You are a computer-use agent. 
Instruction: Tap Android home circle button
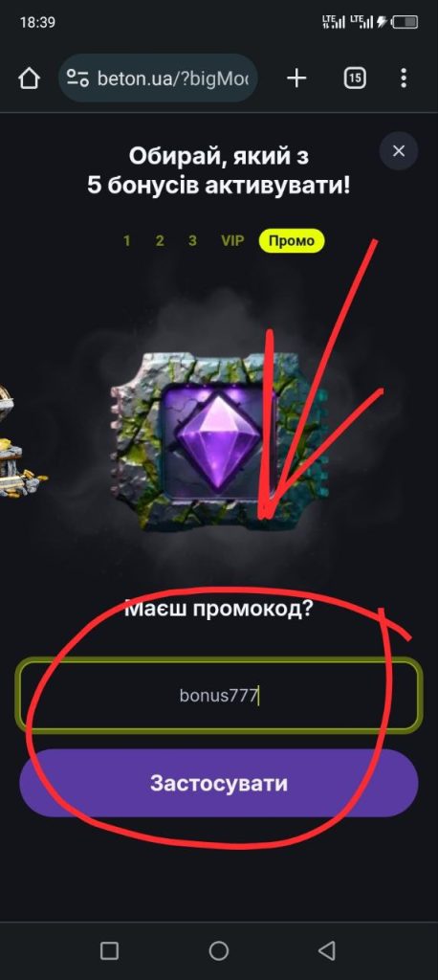click(x=219, y=950)
